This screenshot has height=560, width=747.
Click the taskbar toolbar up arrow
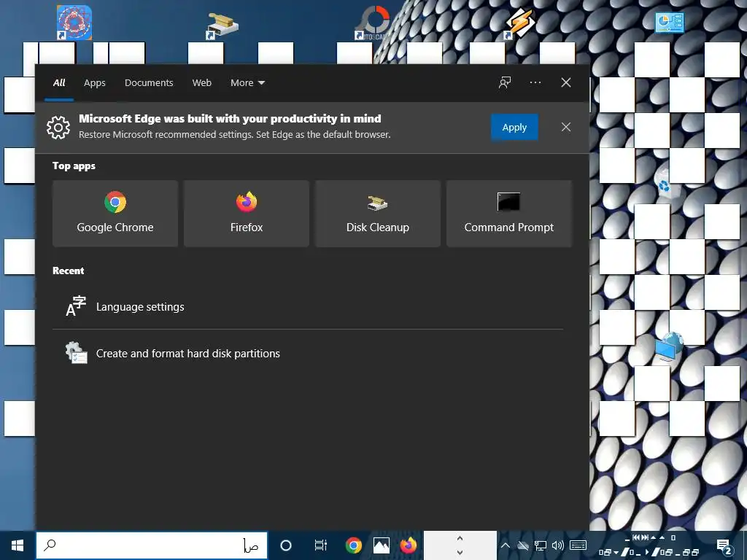click(460, 538)
